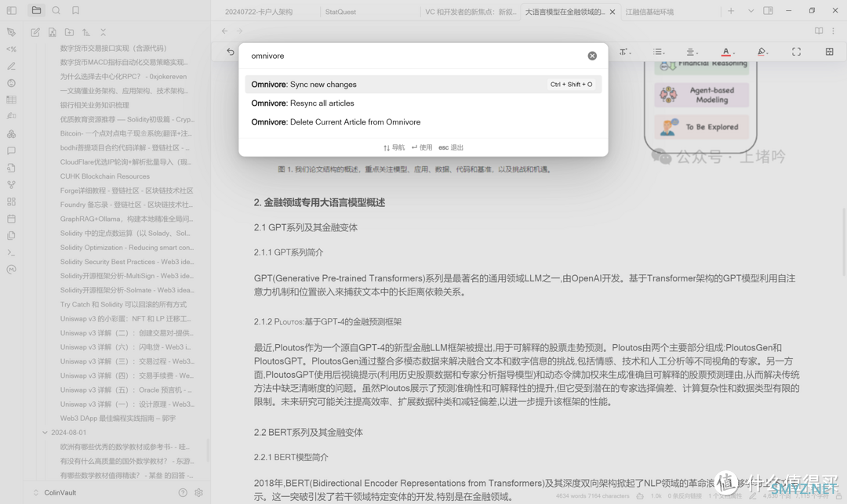The image size is (847, 504).
Task: Switch to the StatQuest tab
Action: pyautogui.click(x=340, y=12)
